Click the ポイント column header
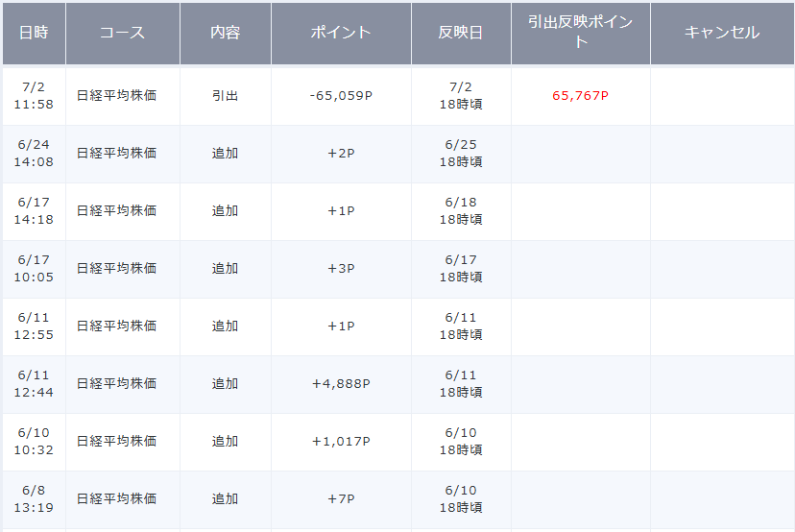 tap(341, 33)
